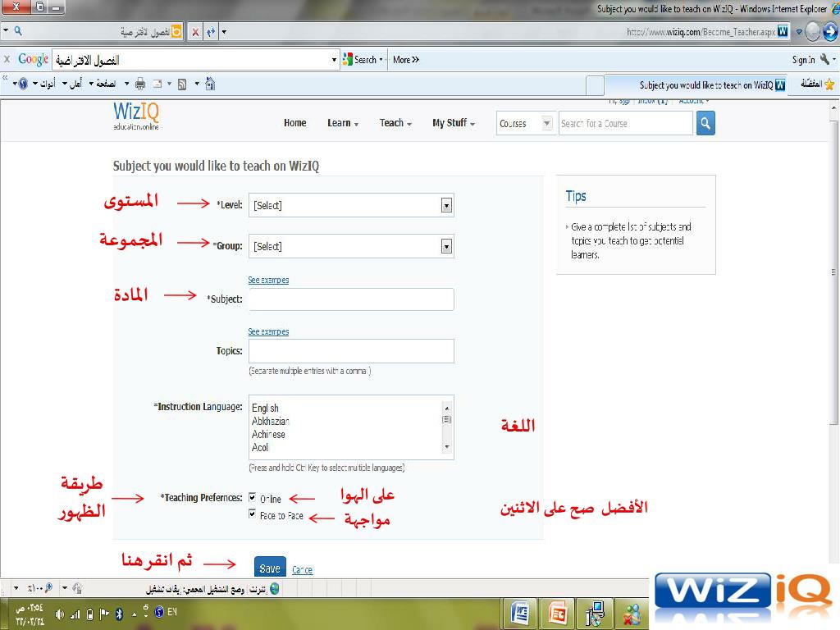Screen dimensions: 840x630
Task: Click the RSS feeds icon
Action: [x=182, y=84]
